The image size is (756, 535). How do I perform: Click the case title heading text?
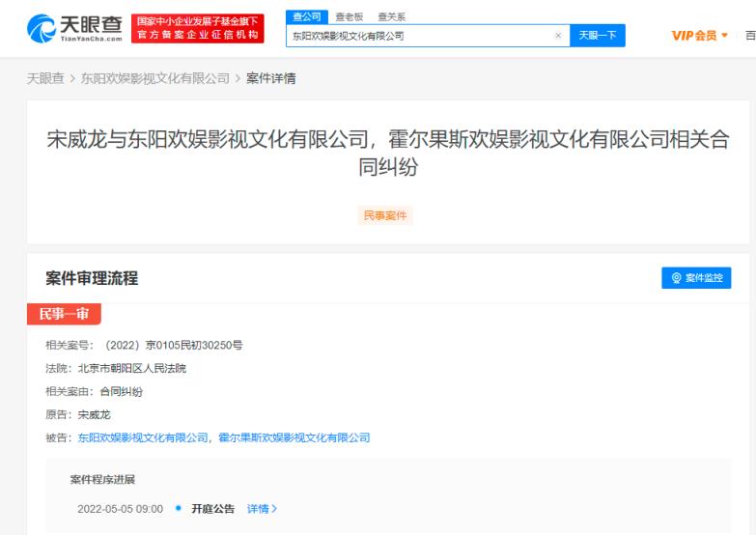[x=387, y=153]
